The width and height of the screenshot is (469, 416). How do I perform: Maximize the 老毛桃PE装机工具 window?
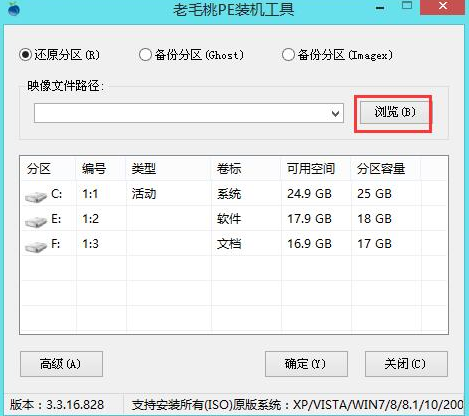407,6
